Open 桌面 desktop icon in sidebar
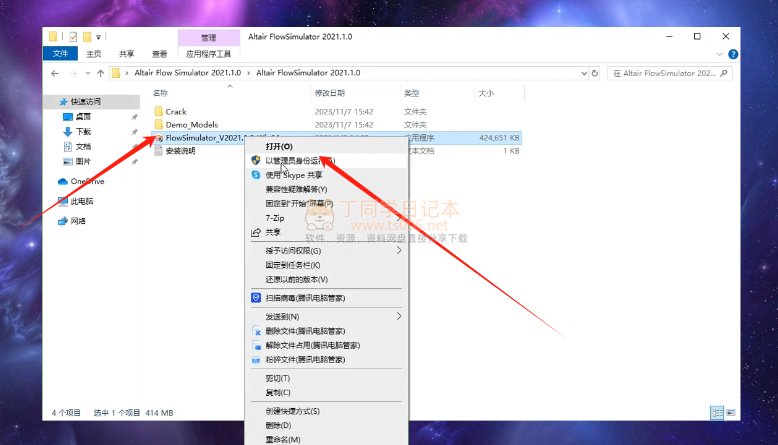 tap(68, 117)
